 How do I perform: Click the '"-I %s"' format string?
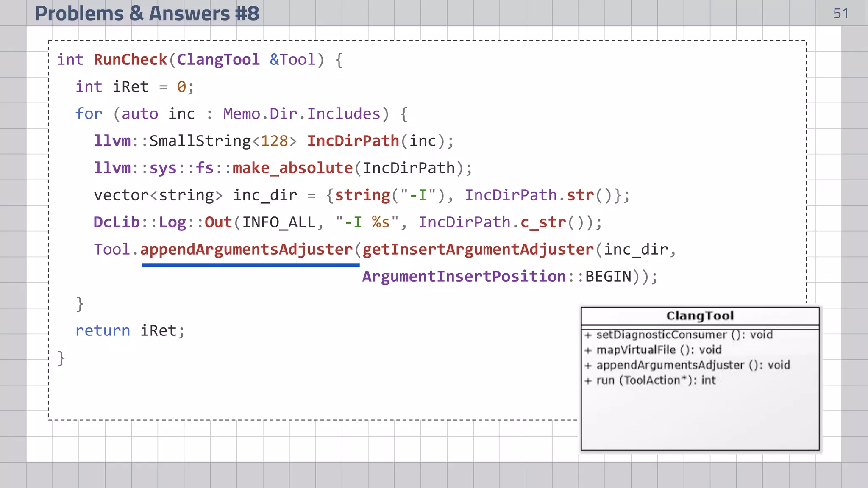click(x=367, y=222)
